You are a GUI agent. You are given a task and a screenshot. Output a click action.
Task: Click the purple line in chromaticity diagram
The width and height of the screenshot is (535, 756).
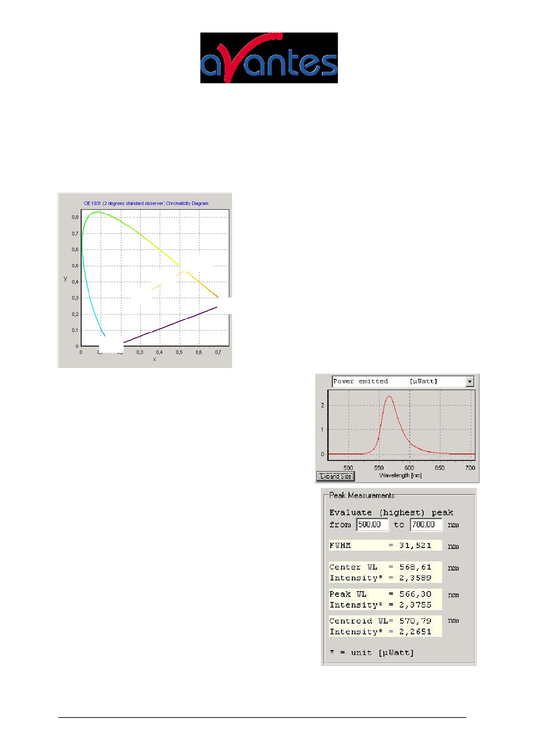[170, 325]
